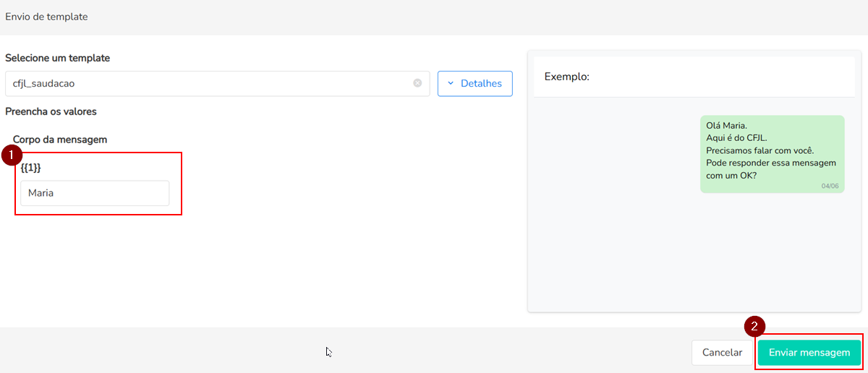Focus the input field containing Maria
Screen dimensions: 868x373
point(95,194)
